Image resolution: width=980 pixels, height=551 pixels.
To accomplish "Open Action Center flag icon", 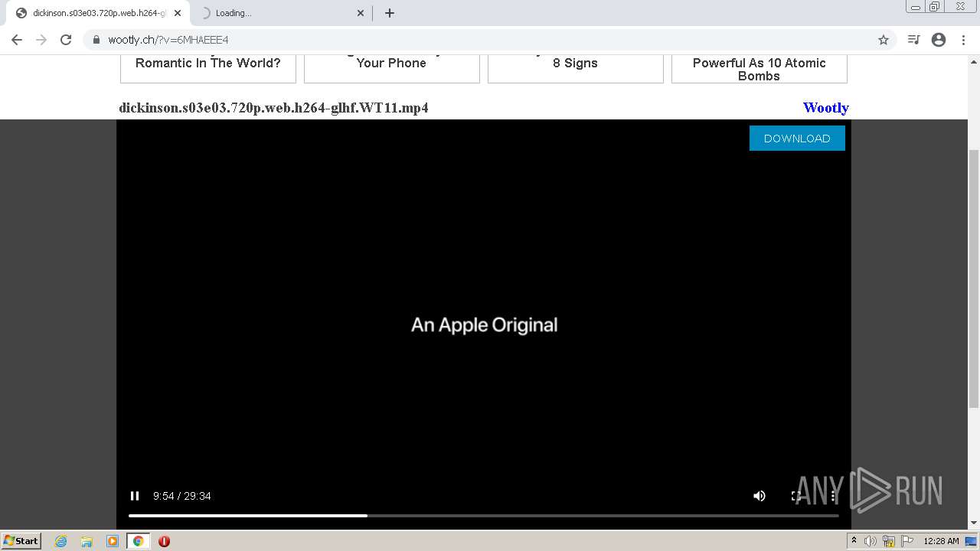I will 907,541.
